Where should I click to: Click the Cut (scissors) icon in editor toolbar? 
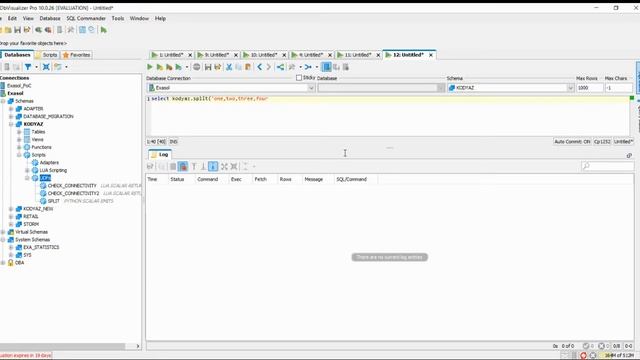tap(229, 67)
